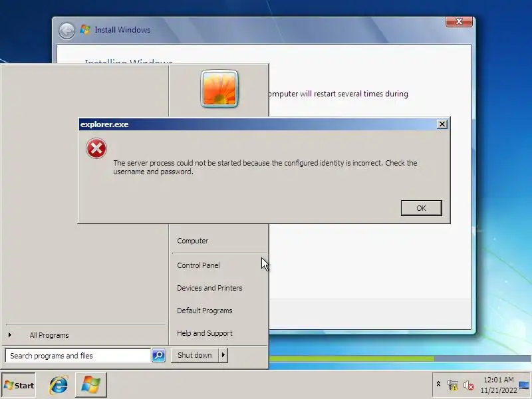Launch Internet Explorer from the taskbar
Viewport: 532px width, 399px height.
(59, 385)
